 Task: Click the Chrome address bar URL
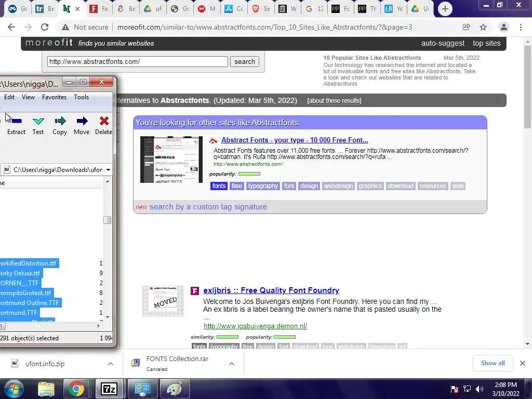pyautogui.click(x=264, y=27)
